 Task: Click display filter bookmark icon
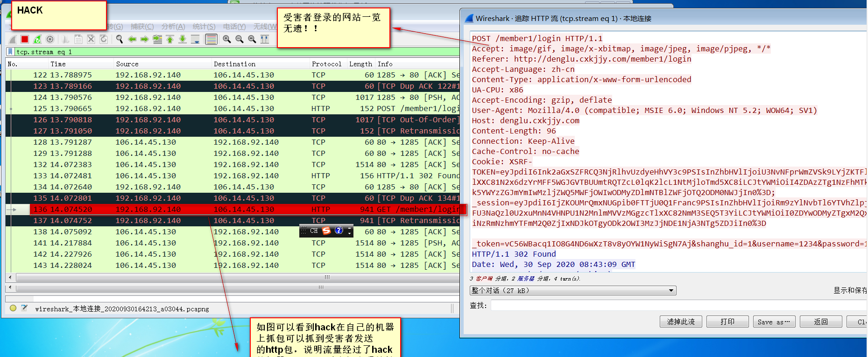pos(10,52)
